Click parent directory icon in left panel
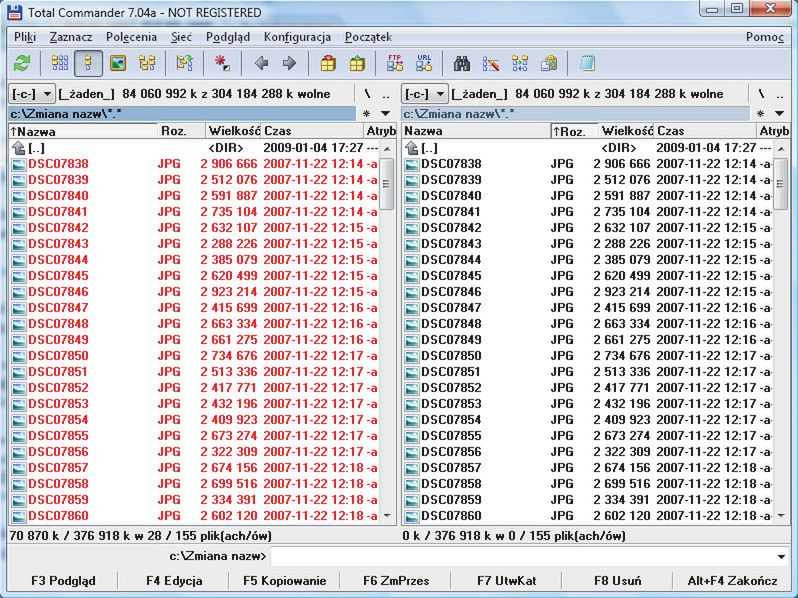Screen dimensions: 798x598 coord(19,148)
